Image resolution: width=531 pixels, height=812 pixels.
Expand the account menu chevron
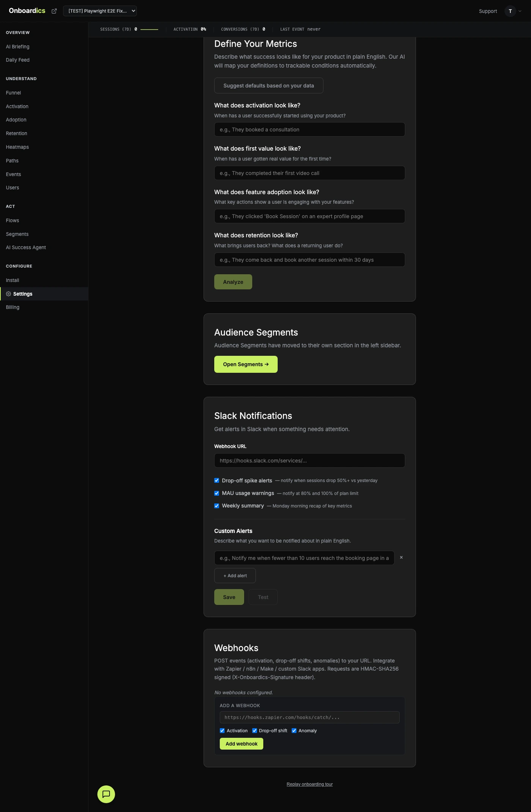[x=520, y=11]
